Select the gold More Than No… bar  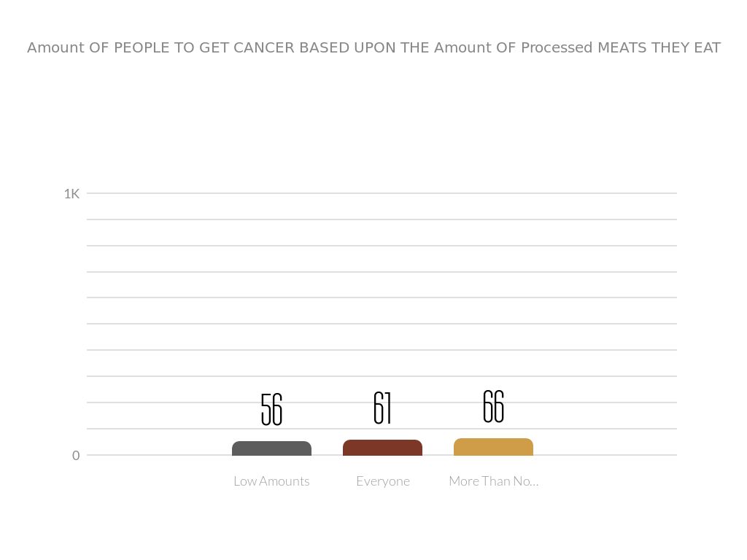[x=493, y=447]
